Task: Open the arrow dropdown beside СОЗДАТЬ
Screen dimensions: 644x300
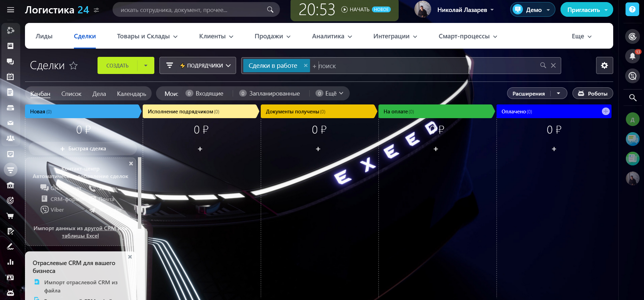Action: [x=146, y=65]
